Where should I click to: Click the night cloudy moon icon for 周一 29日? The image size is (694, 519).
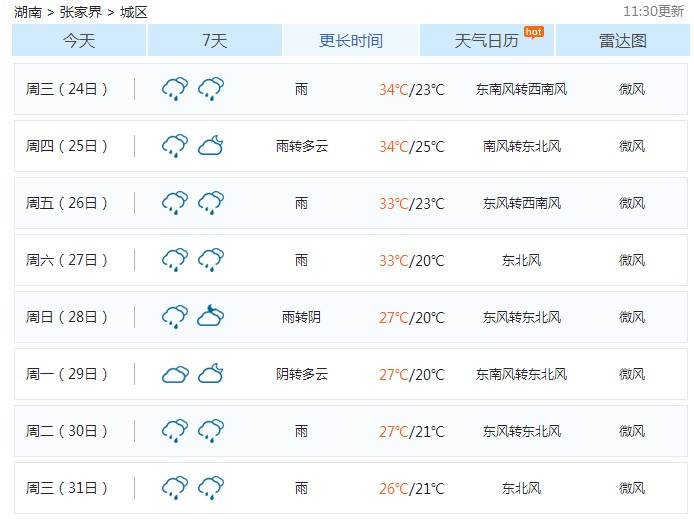click(x=211, y=373)
